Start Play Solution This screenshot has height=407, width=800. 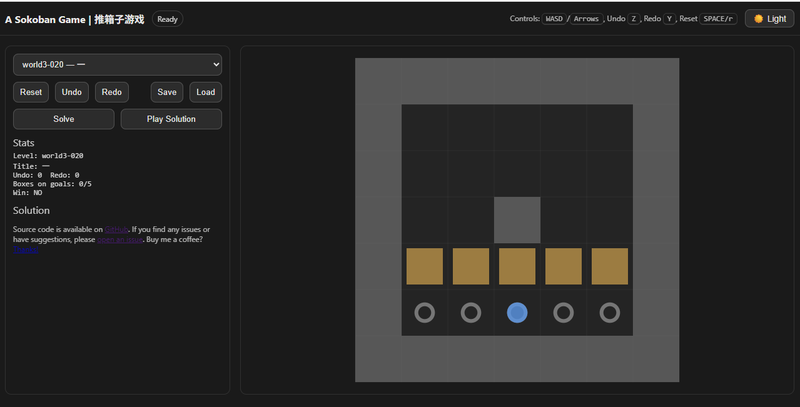tap(171, 119)
